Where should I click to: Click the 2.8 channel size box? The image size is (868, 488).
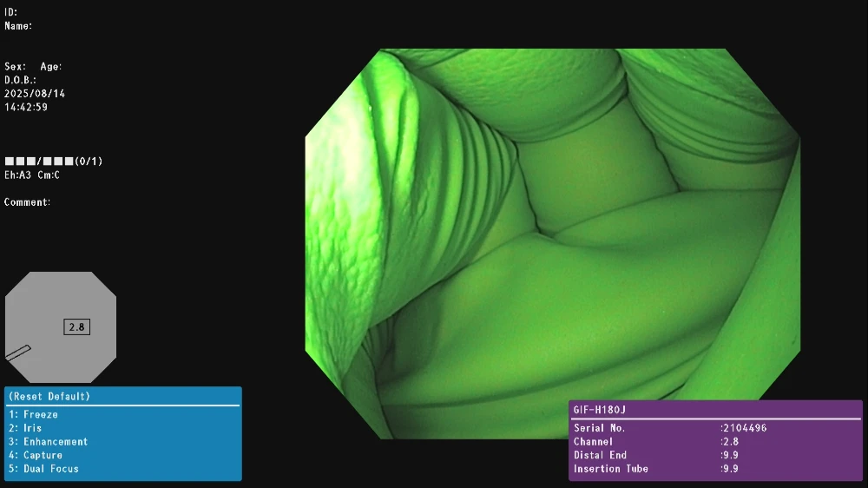76,327
